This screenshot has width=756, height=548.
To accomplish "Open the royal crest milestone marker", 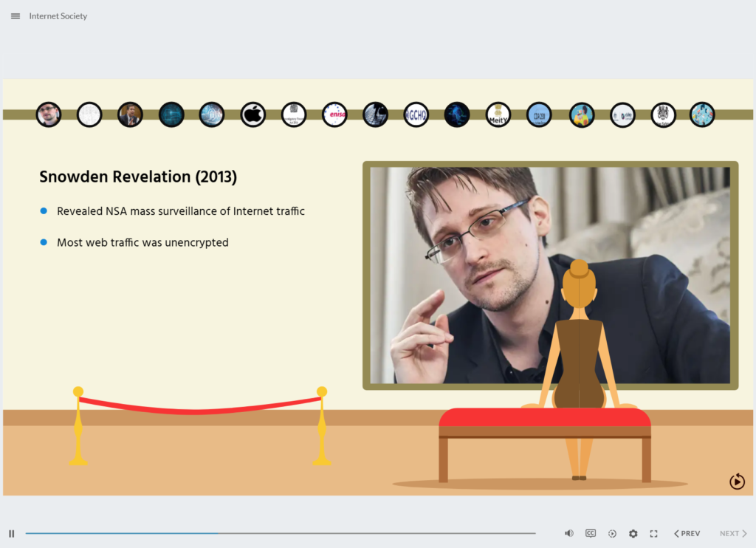I will click(x=663, y=114).
